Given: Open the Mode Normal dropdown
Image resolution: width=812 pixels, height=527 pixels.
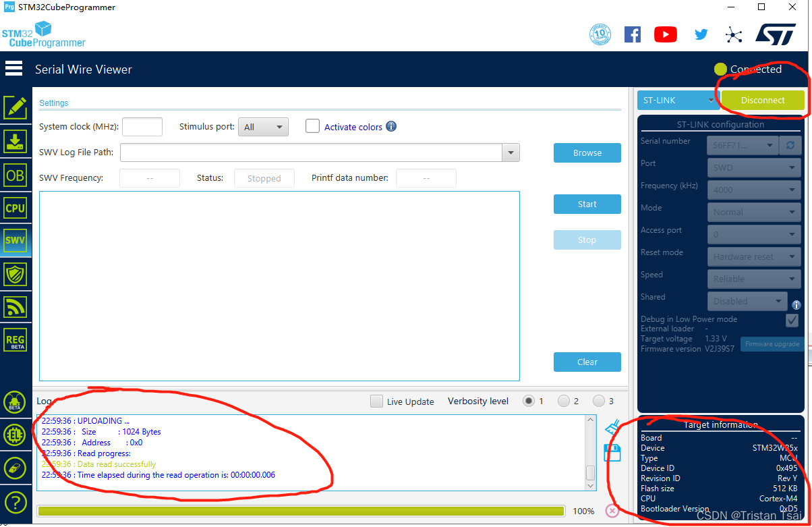Looking at the screenshot, I should [x=754, y=212].
